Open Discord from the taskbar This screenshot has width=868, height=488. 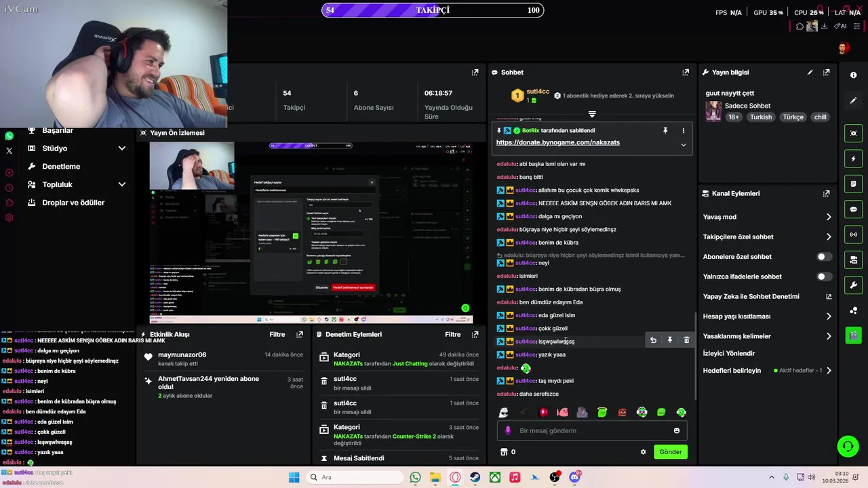pos(575,477)
